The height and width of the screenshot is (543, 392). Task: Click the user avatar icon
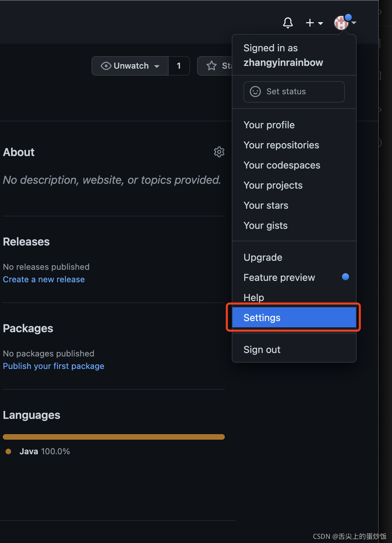click(x=341, y=23)
